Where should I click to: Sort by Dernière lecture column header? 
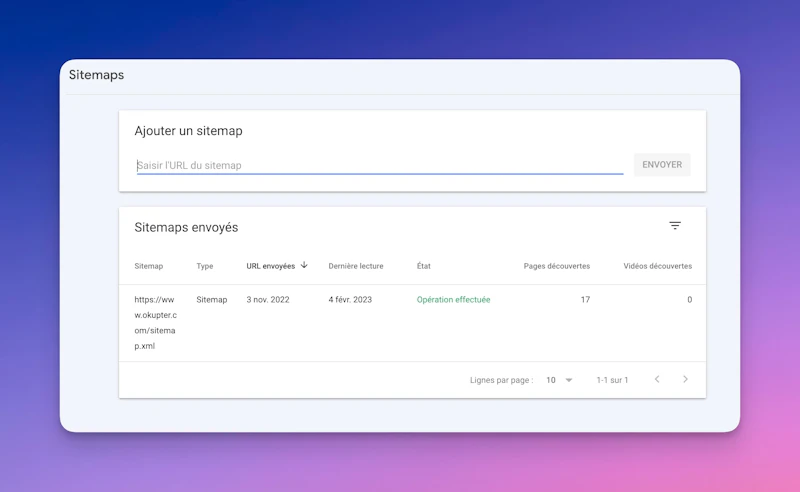[x=356, y=266]
